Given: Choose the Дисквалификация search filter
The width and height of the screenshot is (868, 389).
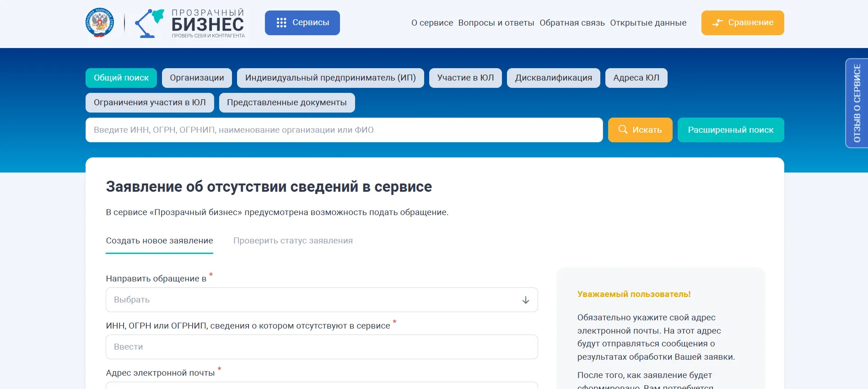Looking at the screenshot, I should (x=553, y=78).
